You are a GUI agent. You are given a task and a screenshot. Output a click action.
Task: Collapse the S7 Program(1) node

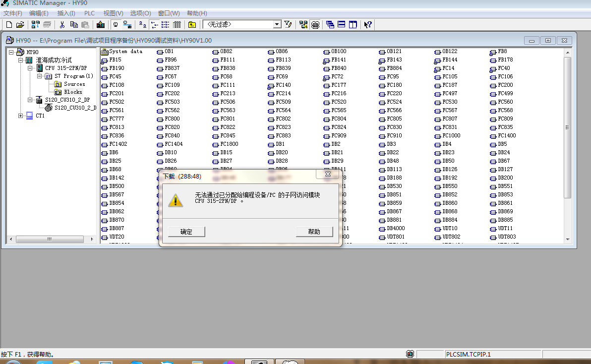click(x=40, y=76)
